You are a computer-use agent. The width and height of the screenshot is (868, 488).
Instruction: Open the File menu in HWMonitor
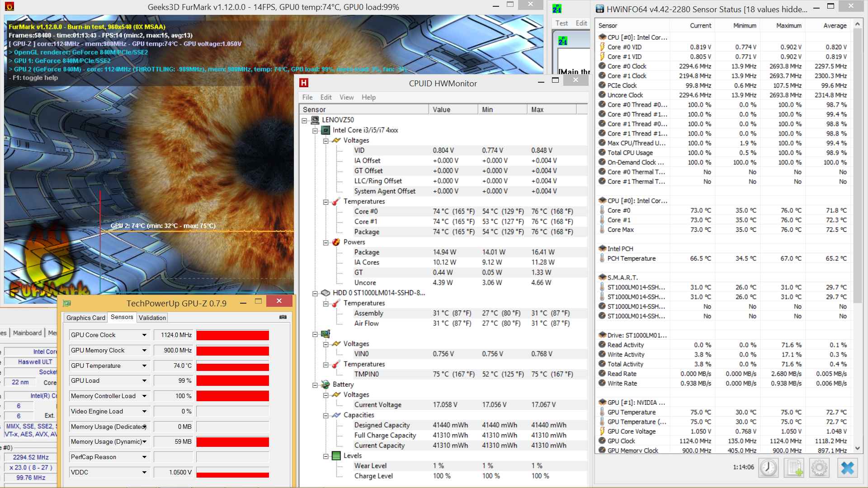307,97
